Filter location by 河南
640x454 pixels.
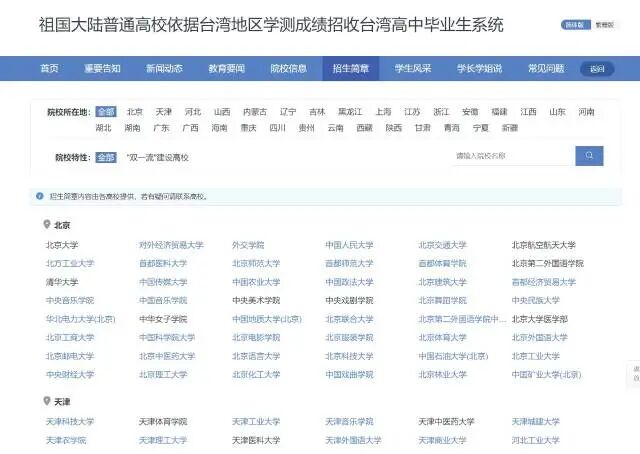coord(586,111)
